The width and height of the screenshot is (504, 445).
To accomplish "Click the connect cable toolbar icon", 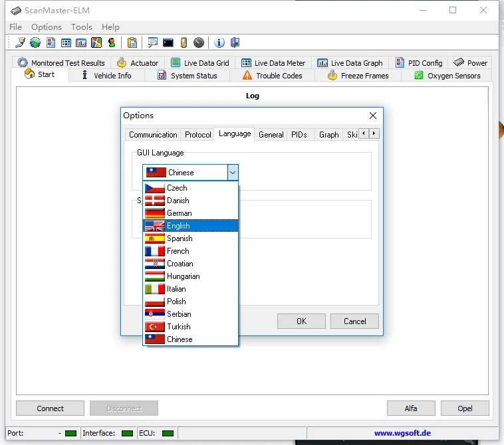I will coord(21,43).
